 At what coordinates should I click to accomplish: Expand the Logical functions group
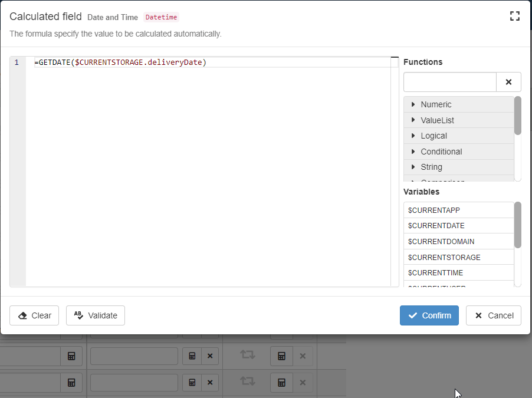click(x=434, y=136)
